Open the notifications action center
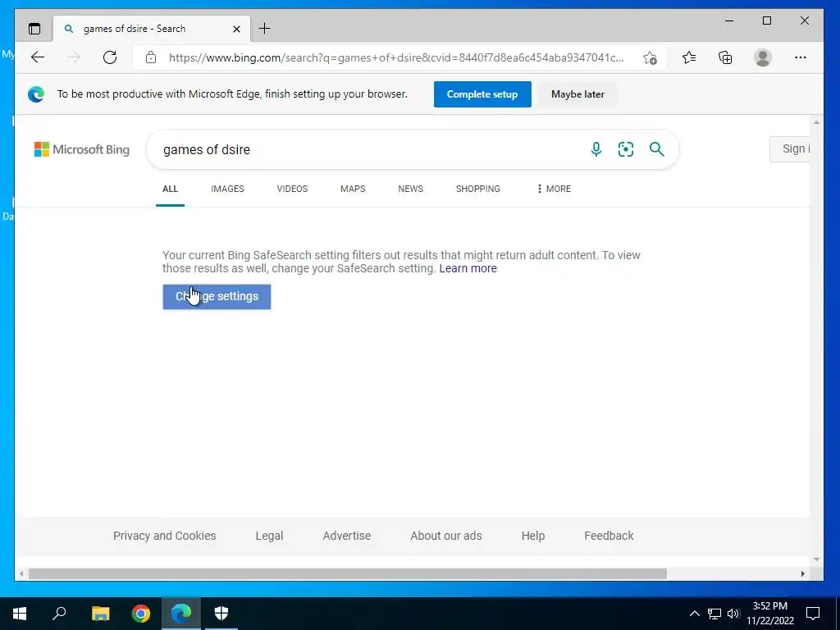 (x=813, y=614)
